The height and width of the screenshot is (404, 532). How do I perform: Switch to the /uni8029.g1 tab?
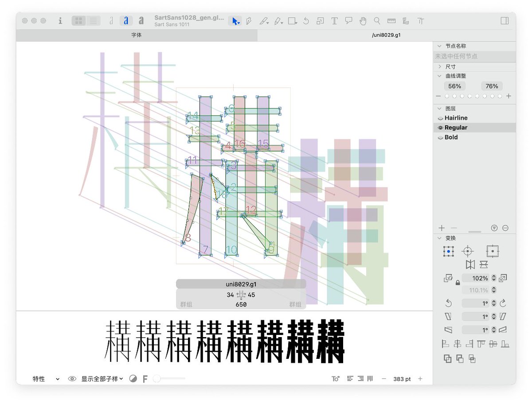click(x=387, y=35)
